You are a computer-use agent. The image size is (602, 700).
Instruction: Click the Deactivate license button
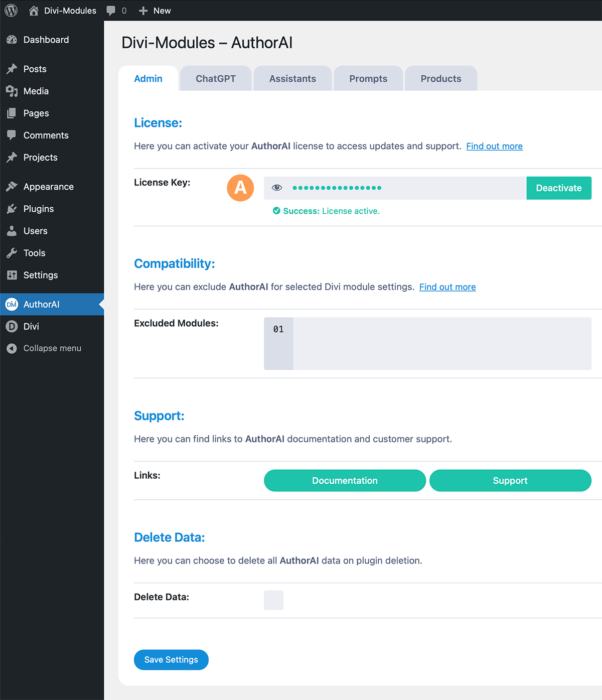[559, 188]
